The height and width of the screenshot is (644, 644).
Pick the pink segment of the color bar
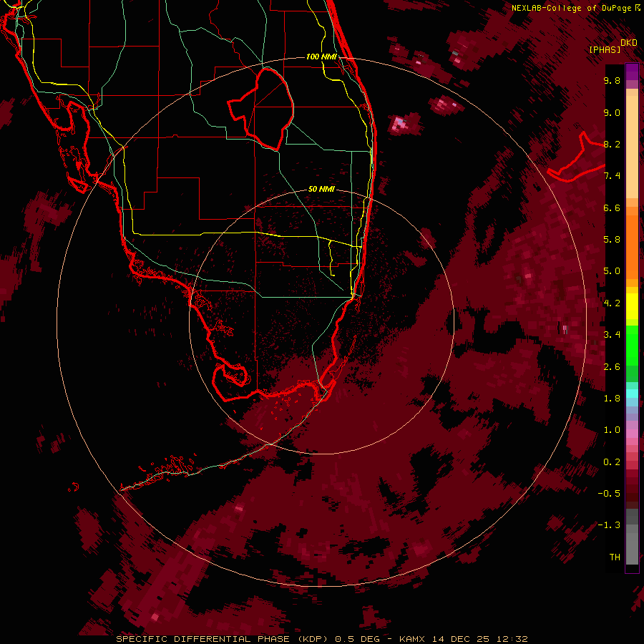632,434
